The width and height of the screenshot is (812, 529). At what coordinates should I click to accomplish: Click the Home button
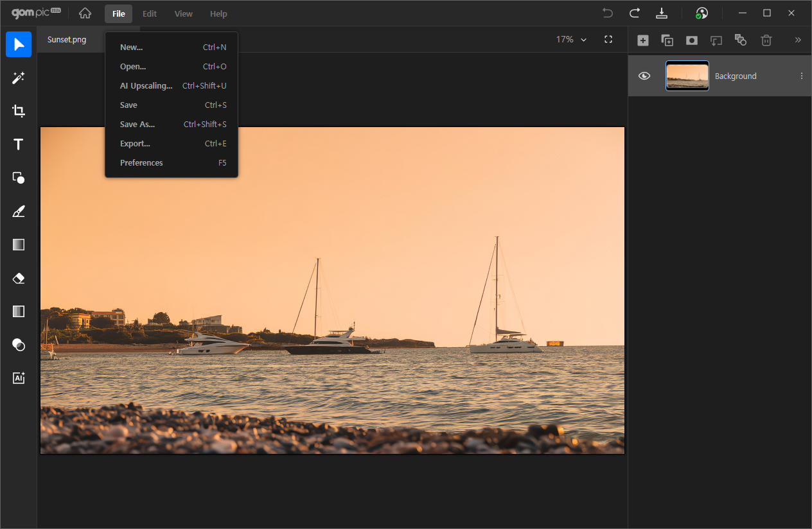click(x=85, y=13)
